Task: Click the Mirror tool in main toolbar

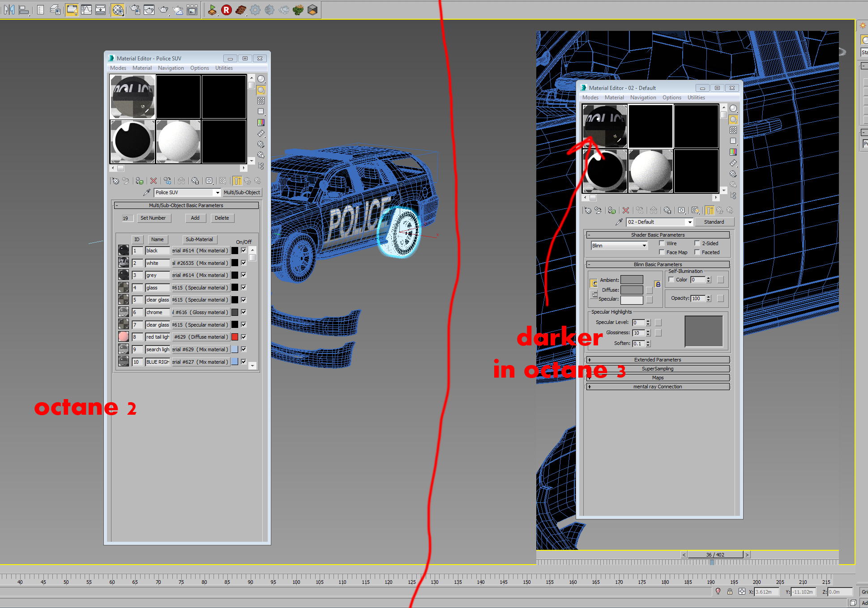Action: 9,9
